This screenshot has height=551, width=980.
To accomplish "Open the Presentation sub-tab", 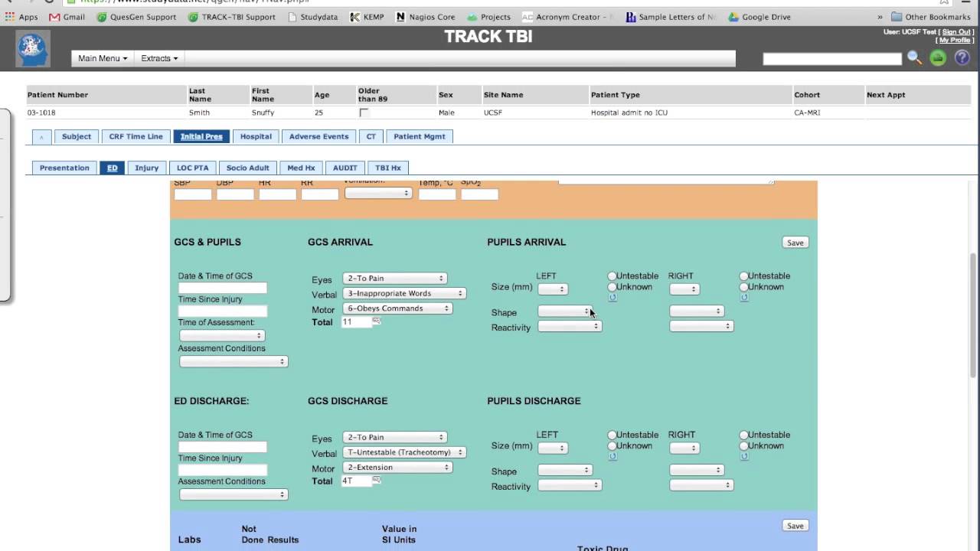I will coord(64,168).
